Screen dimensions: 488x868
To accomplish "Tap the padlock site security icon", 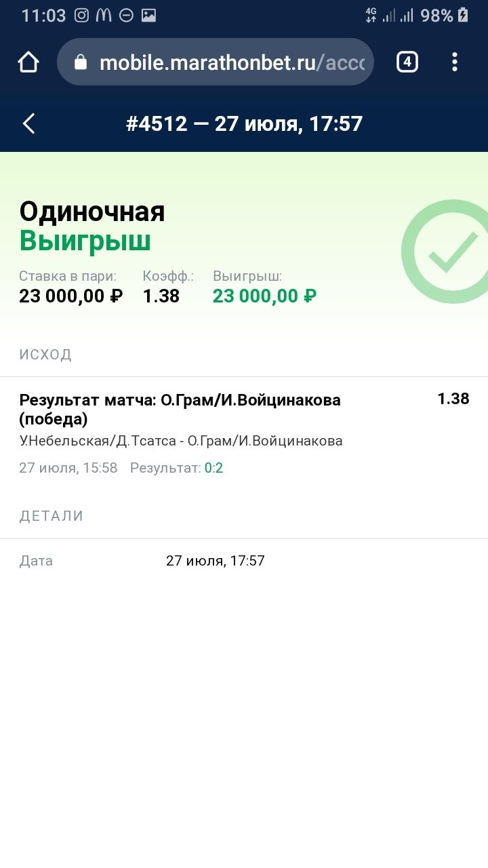I will tap(81, 62).
